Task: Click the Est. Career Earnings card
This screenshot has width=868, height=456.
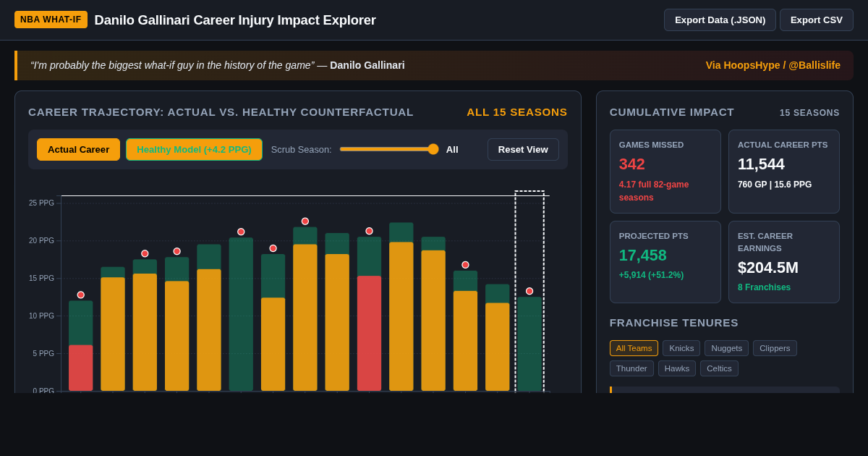Action: coord(784,262)
